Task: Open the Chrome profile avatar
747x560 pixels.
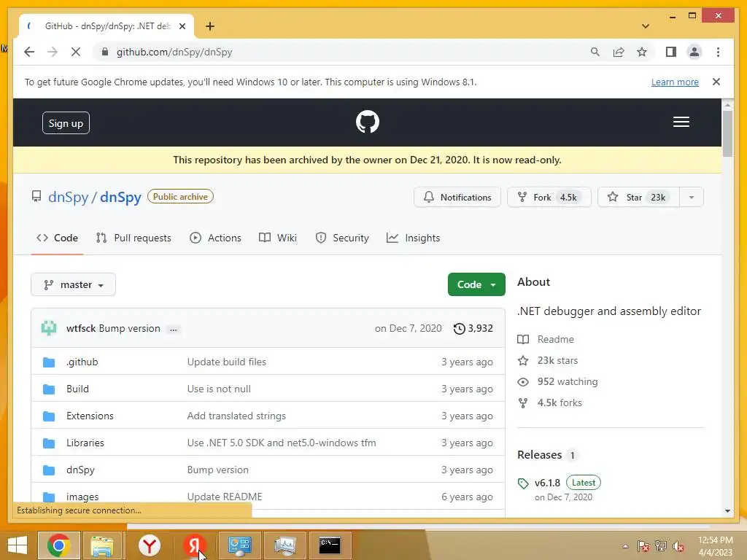Action: 694,52
